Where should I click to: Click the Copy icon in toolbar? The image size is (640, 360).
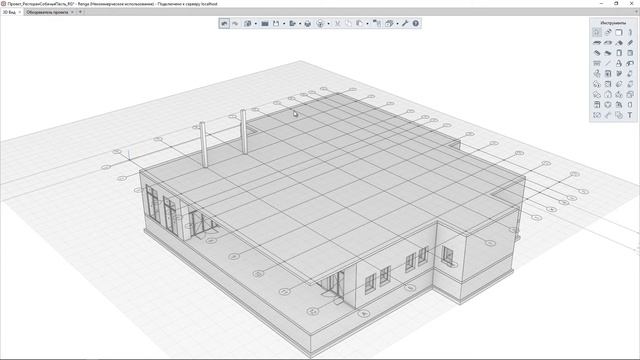click(x=348, y=24)
